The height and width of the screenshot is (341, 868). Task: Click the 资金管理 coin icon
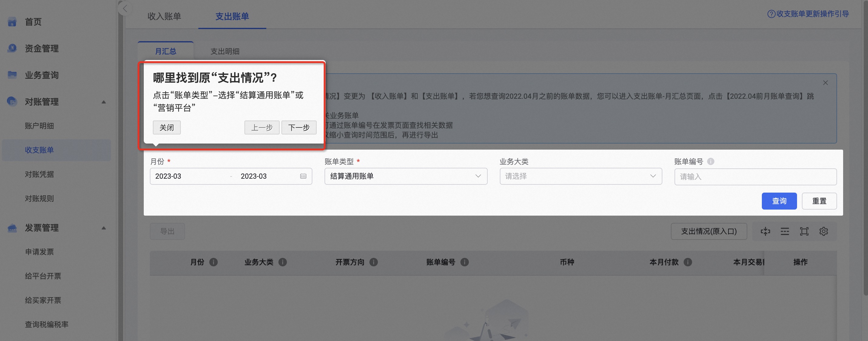pyautogui.click(x=12, y=48)
